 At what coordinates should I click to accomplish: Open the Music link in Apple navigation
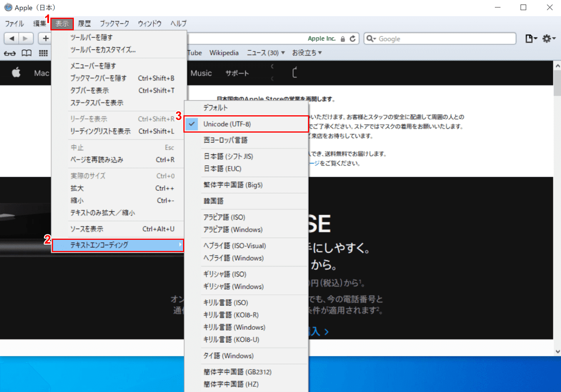pos(201,73)
